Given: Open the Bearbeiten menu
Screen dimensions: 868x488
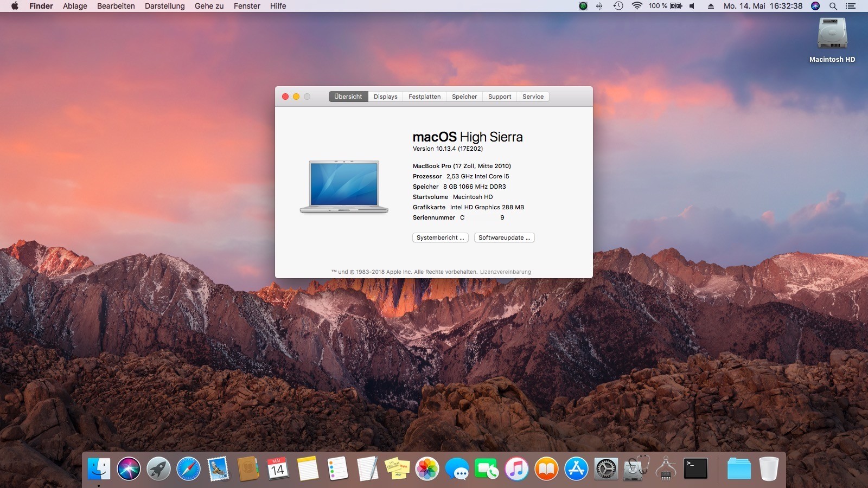Looking at the screenshot, I should tap(116, 6).
